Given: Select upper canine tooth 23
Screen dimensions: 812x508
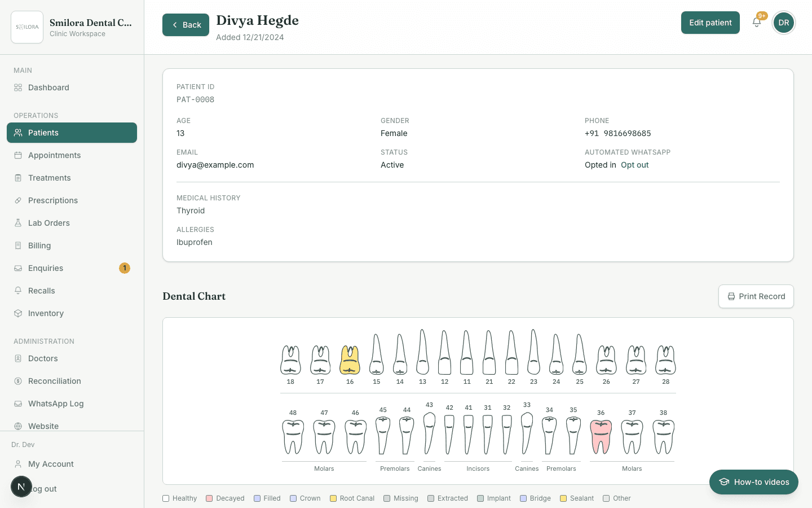Looking at the screenshot, I should tap(534, 352).
